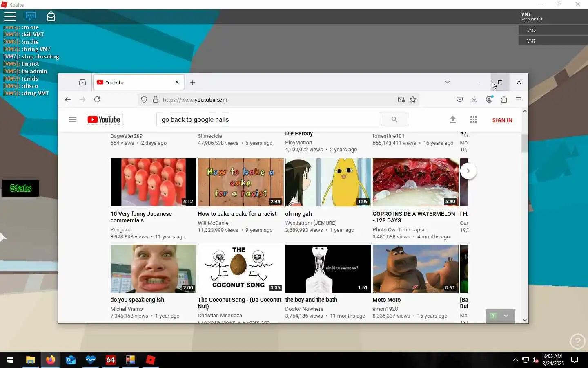Viewport: 588px width, 368px height.
Task: Click the YouTube logo
Action: [104, 119]
